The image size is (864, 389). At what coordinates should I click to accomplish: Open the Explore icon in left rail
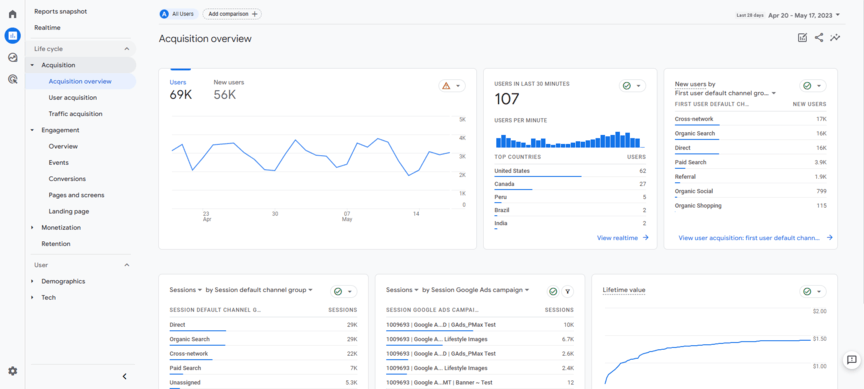tap(12, 57)
